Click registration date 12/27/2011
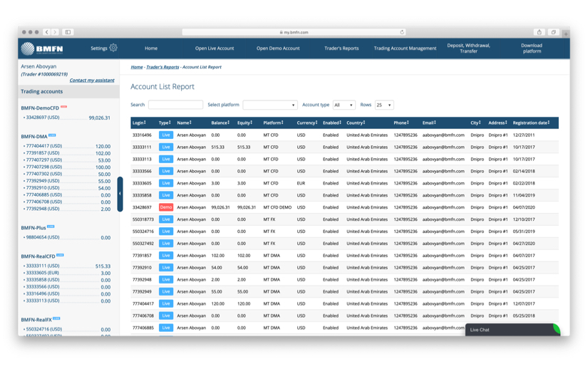Viewport: 588px width, 374px height. [524, 135]
